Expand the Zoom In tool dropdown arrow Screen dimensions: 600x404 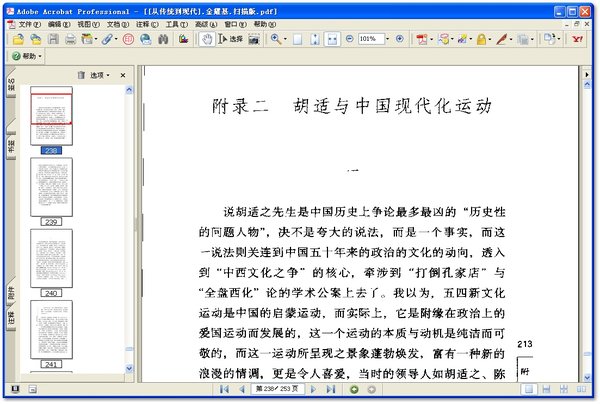285,39
